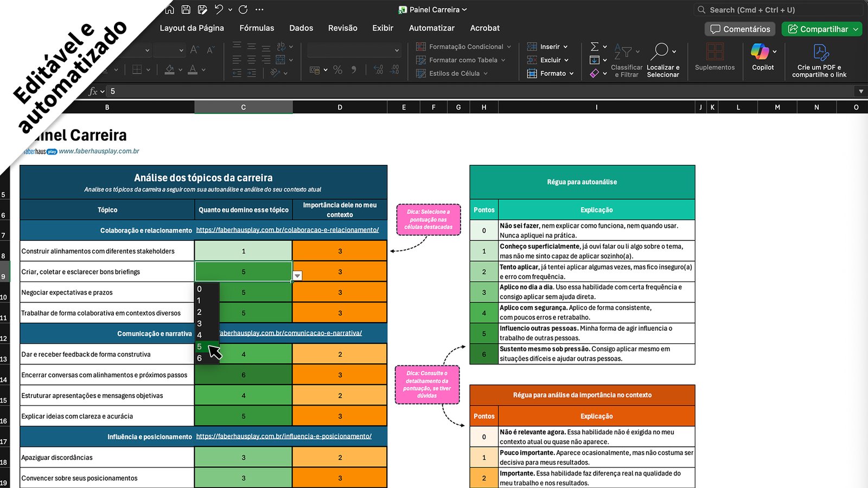Click the Save icon in quick access toolbar
The height and width of the screenshot is (488, 868).
(186, 9)
